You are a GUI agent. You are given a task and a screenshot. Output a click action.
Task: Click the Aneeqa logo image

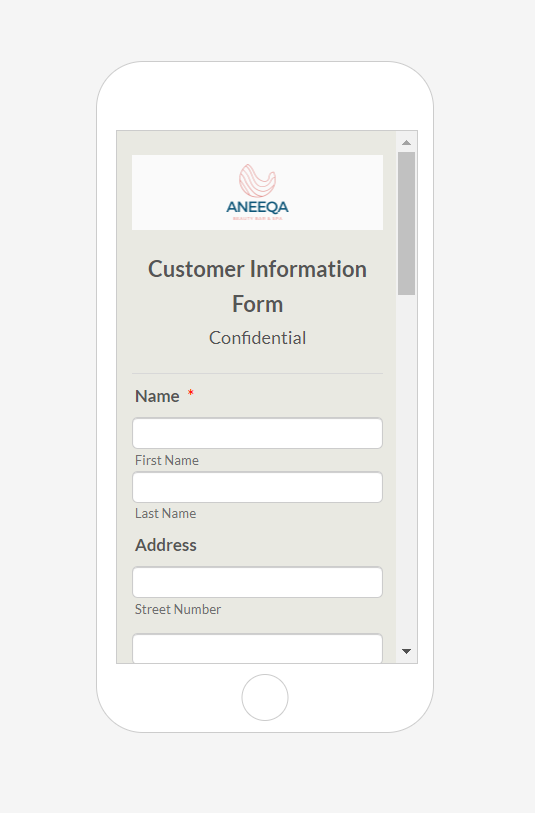(x=257, y=192)
